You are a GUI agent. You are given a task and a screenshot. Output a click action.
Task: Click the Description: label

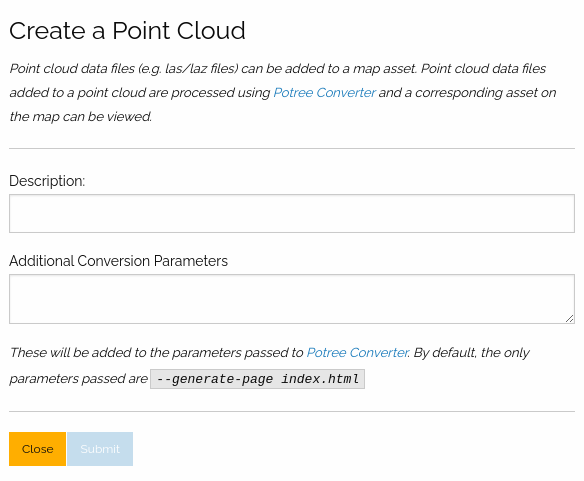[x=47, y=181]
